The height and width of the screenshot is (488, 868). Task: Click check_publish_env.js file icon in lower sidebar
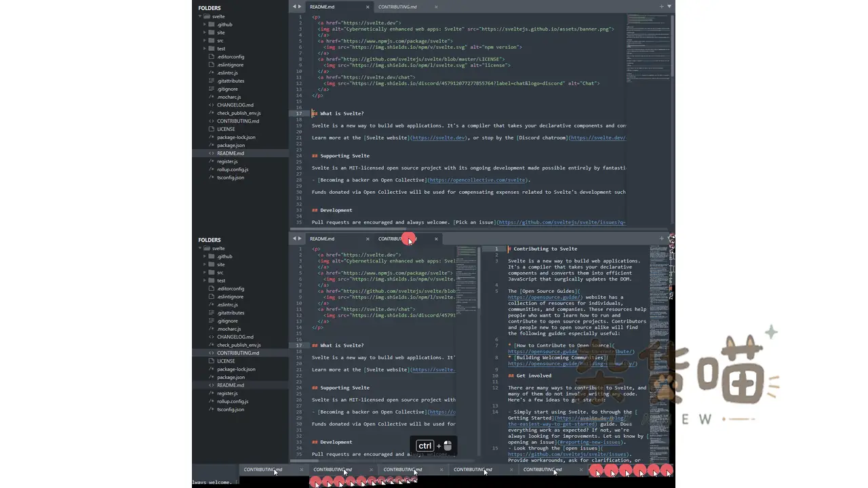coord(212,345)
